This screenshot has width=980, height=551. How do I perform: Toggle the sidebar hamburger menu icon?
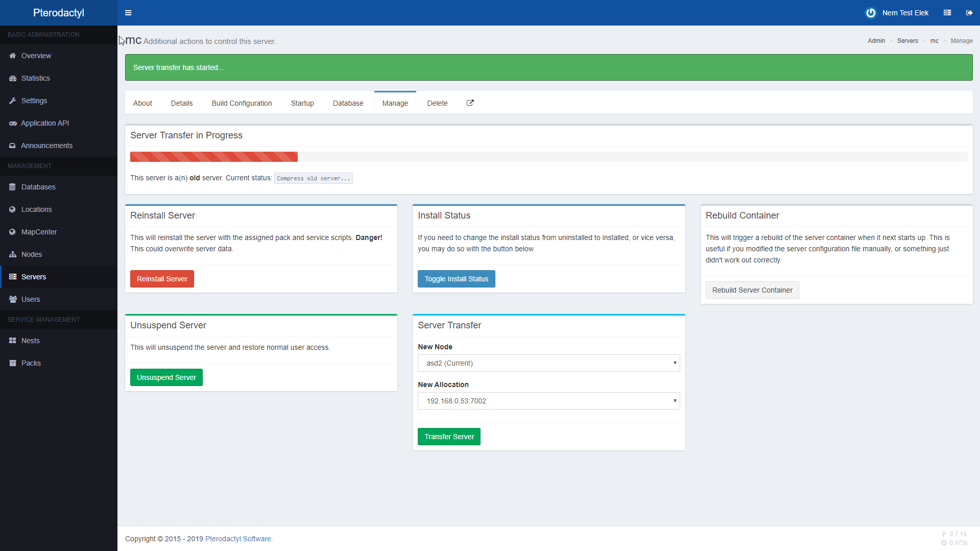(x=128, y=13)
